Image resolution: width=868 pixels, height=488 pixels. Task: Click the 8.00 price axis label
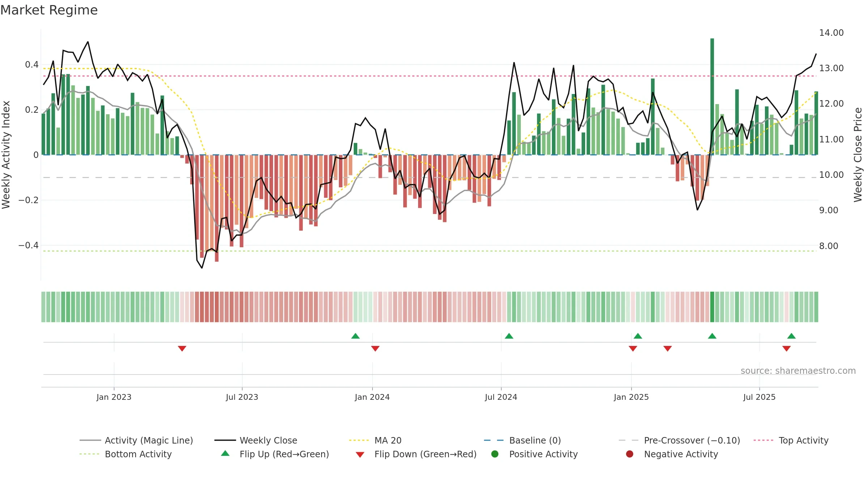tap(829, 246)
